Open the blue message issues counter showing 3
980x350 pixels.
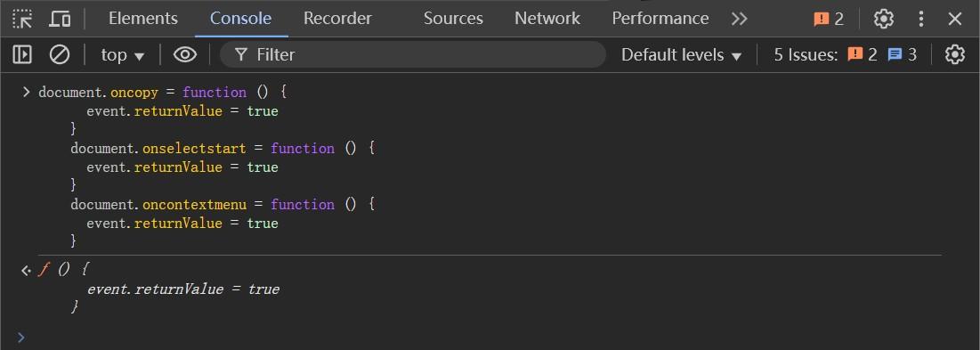tap(903, 55)
